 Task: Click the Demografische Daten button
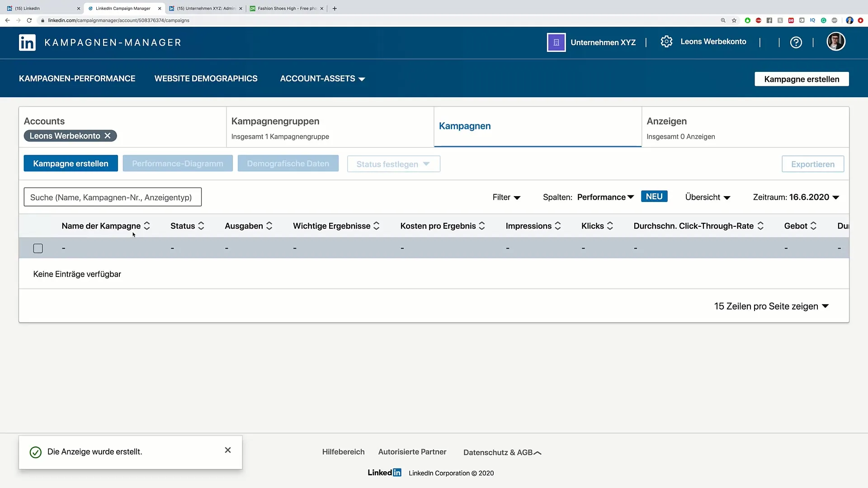point(288,164)
